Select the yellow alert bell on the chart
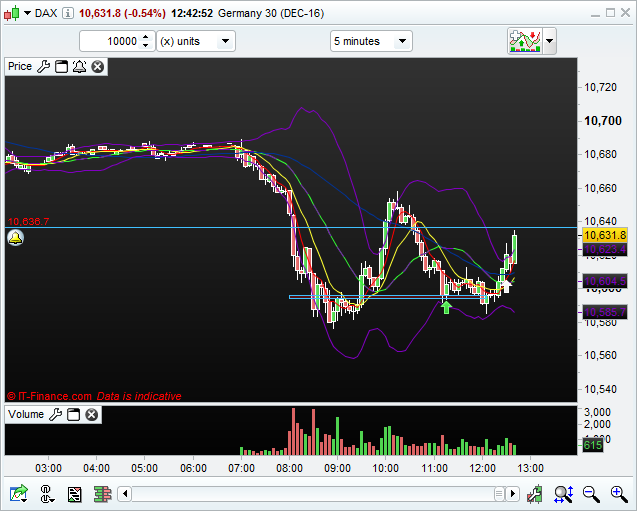Viewport: 637px width, 511px height. 15,238
